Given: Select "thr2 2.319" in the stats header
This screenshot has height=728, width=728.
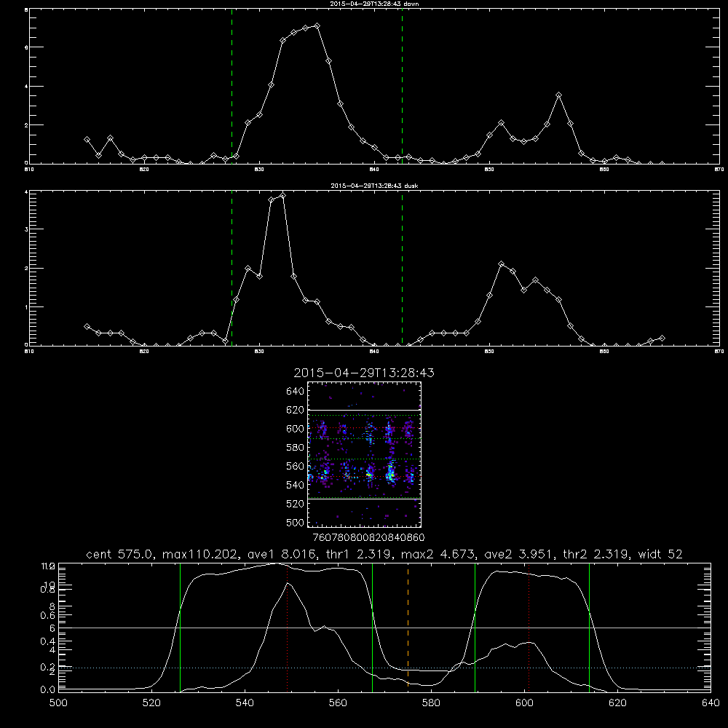Looking at the screenshot, I should [597, 554].
